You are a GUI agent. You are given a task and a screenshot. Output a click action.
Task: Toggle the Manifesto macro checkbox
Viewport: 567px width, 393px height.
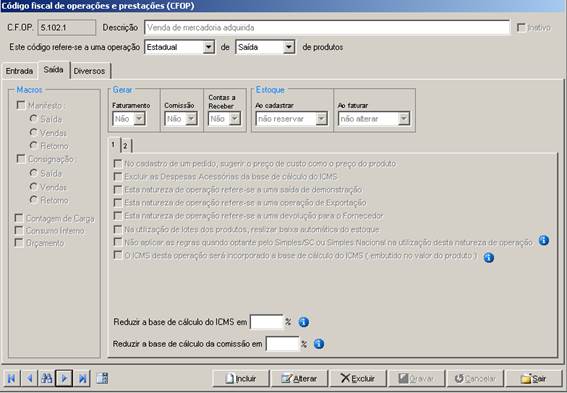[21, 105]
